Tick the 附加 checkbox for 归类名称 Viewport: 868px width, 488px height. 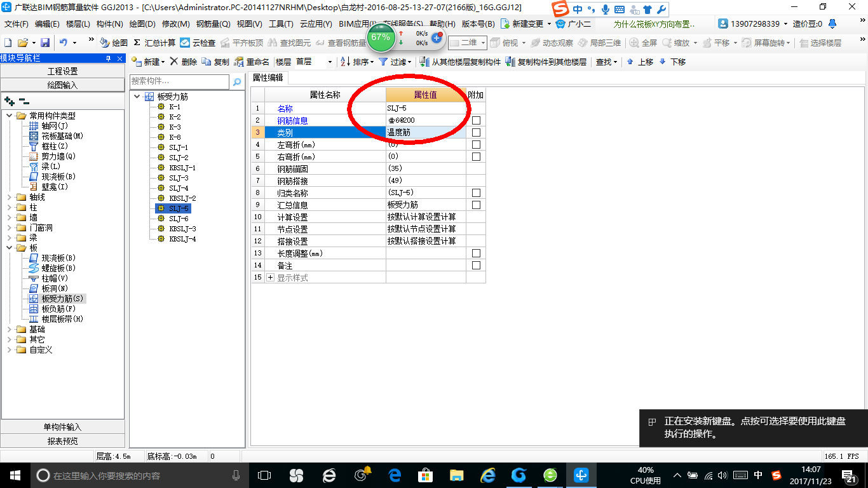(x=476, y=193)
